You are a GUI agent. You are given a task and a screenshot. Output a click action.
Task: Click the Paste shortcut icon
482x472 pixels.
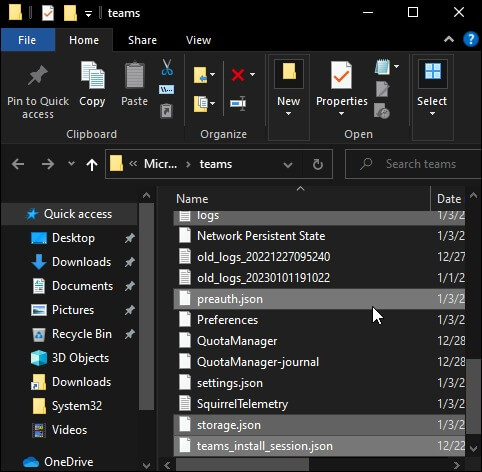coord(166,111)
